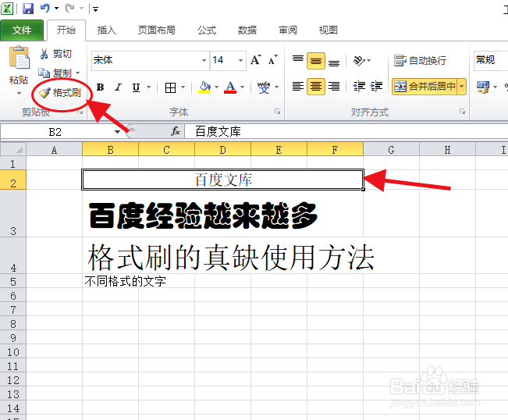This screenshot has width=508, height=420.
Task: Open the 审阅 ribbon tab
Action: click(288, 30)
